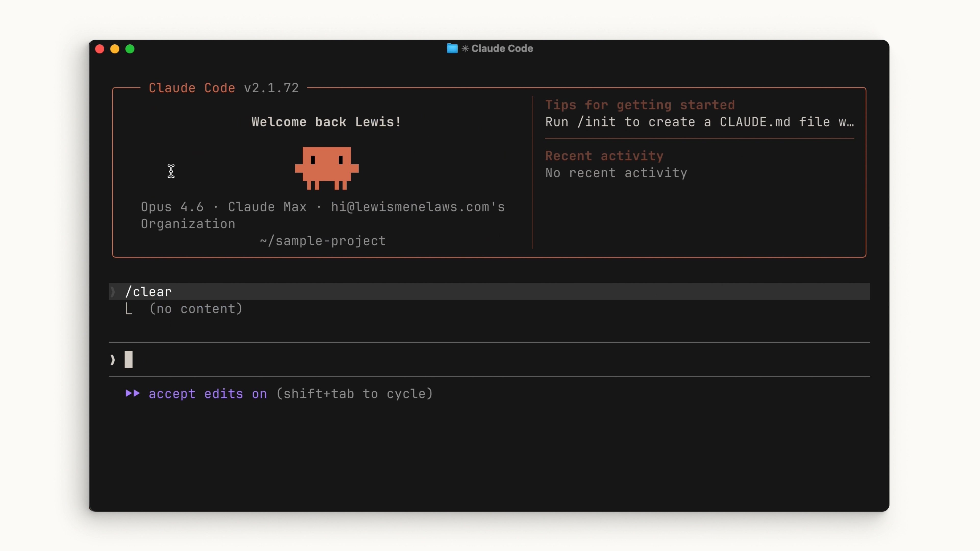The image size is (980, 551).
Task: Toggle the accept edits on mode label
Action: (x=208, y=394)
